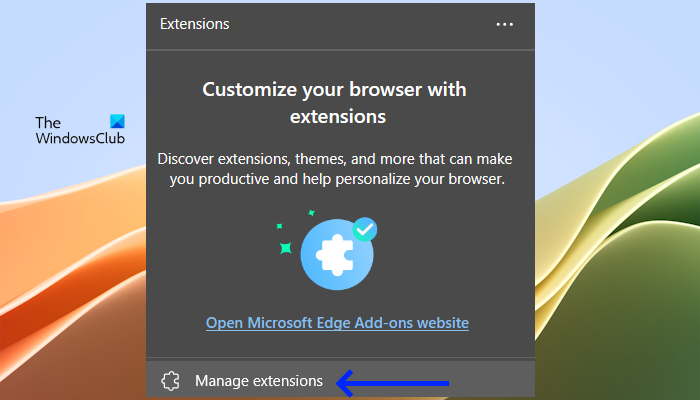Select the Manage extensions menu entry
The image size is (700, 400).
click(259, 381)
